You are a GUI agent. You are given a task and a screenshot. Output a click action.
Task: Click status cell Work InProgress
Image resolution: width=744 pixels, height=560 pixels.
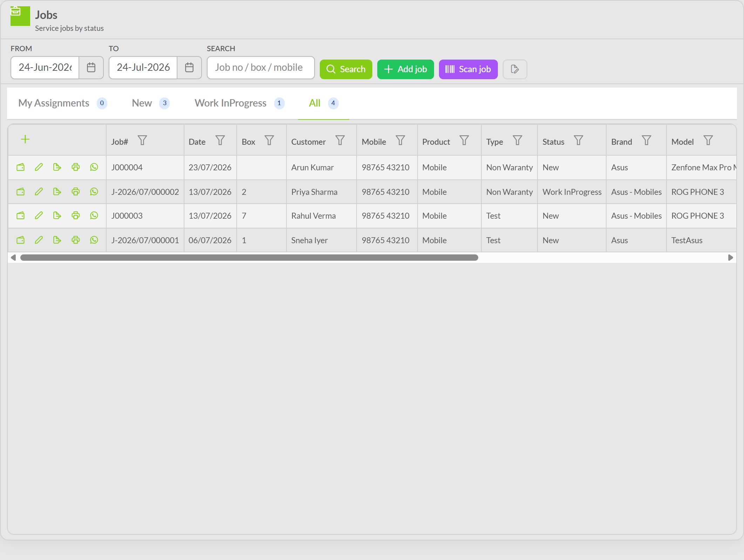click(x=572, y=192)
